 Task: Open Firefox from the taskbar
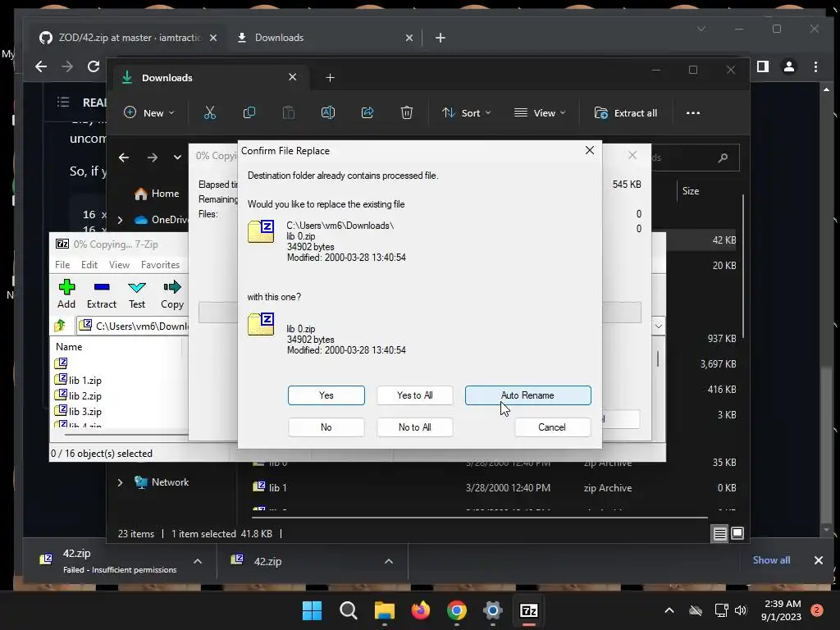click(421, 610)
